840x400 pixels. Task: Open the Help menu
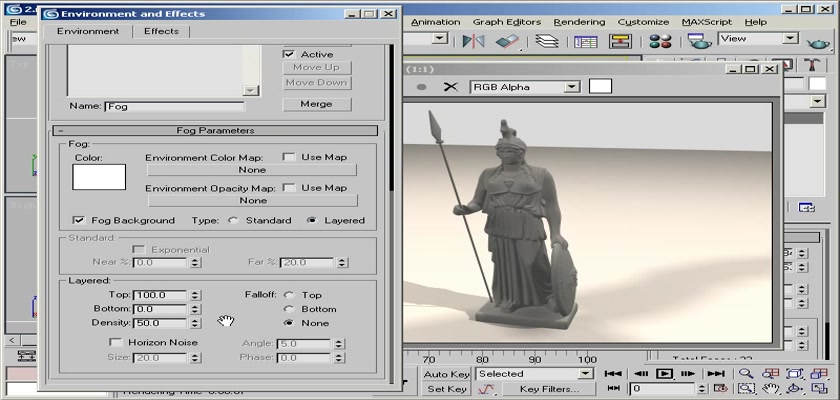755,22
